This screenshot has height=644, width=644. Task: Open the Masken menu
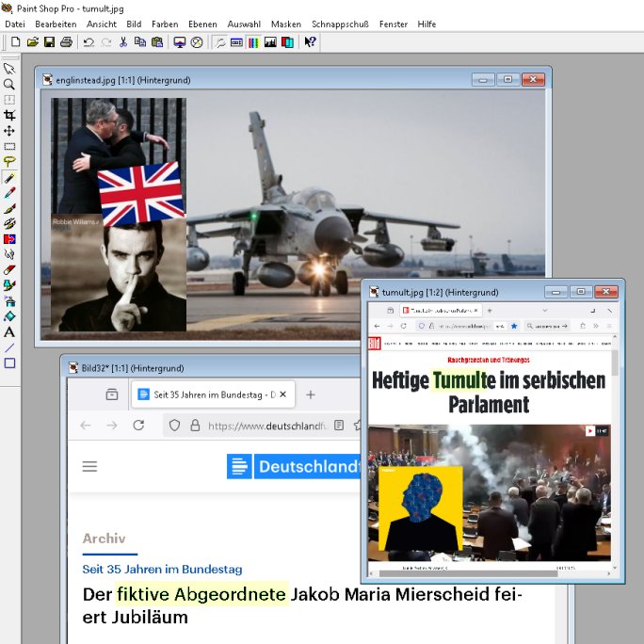pyautogui.click(x=286, y=24)
